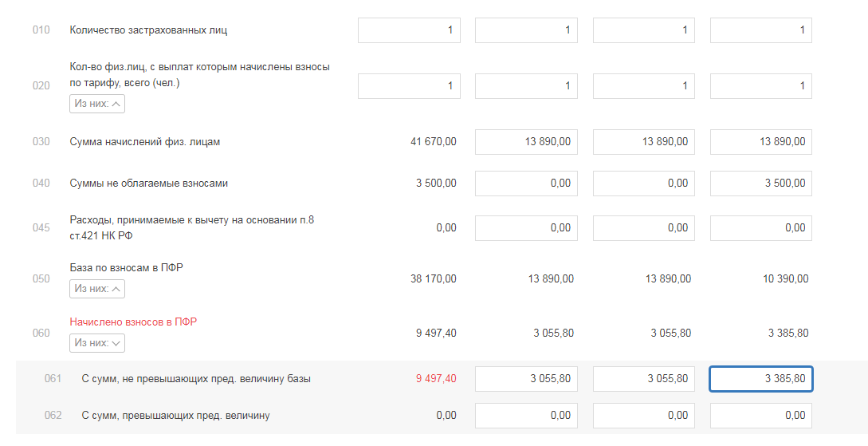Click the 3 500,00 input field in row 040
868x446 pixels.
tap(760, 184)
